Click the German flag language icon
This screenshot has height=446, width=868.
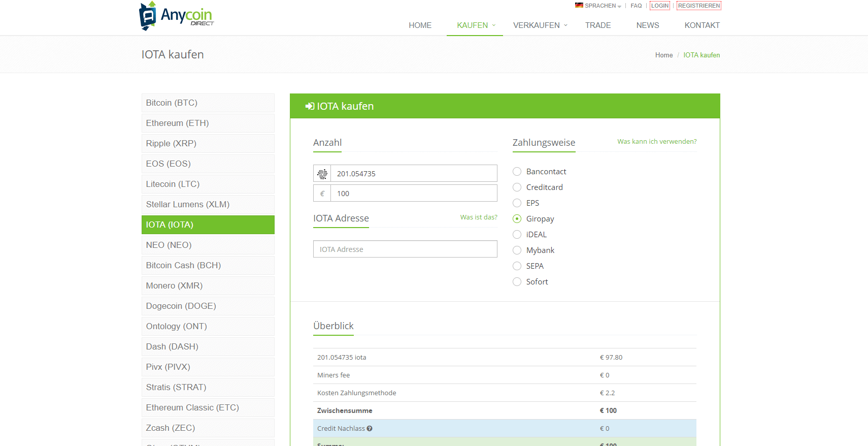579,6
